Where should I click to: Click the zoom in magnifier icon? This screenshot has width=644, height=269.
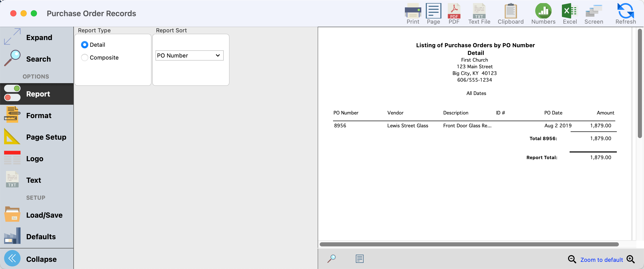pos(631,260)
